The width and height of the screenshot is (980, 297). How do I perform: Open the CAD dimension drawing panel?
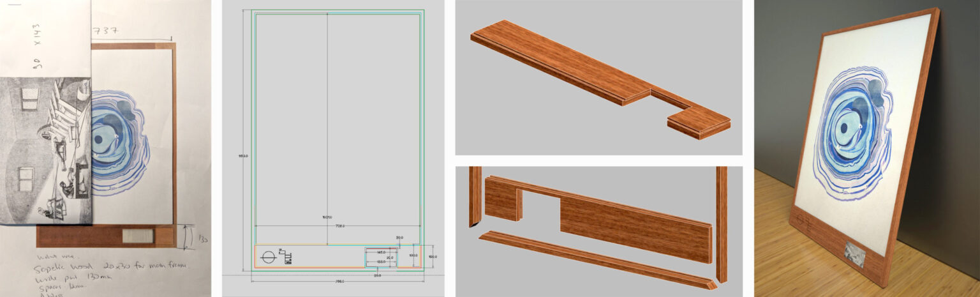point(333,148)
